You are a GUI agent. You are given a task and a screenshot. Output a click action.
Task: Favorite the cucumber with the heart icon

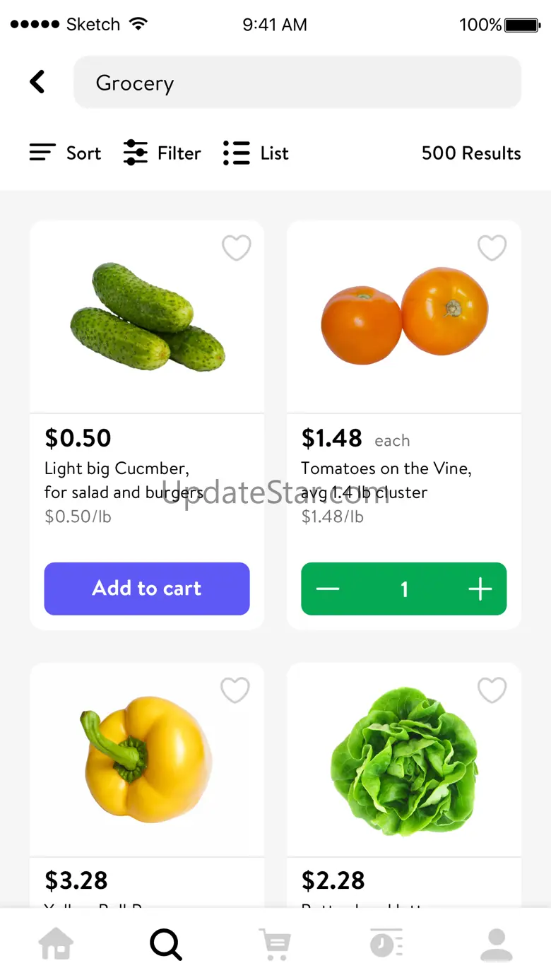tap(236, 248)
